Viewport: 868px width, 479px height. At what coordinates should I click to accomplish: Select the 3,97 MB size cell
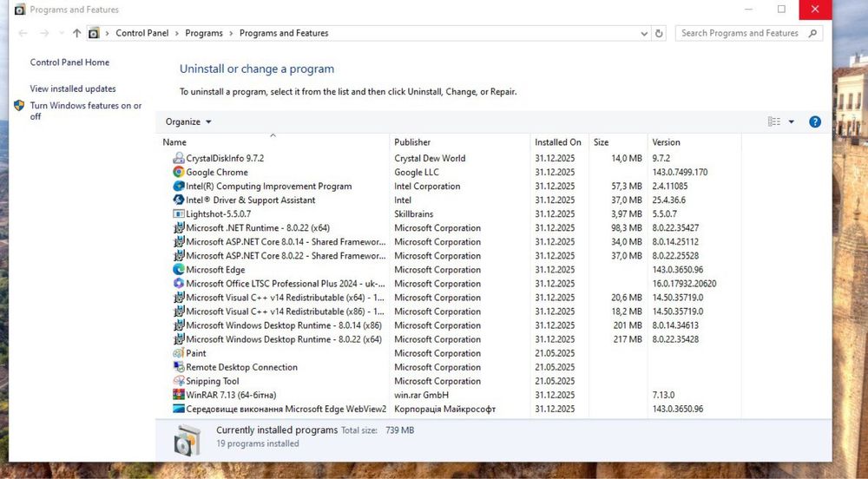point(627,213)
